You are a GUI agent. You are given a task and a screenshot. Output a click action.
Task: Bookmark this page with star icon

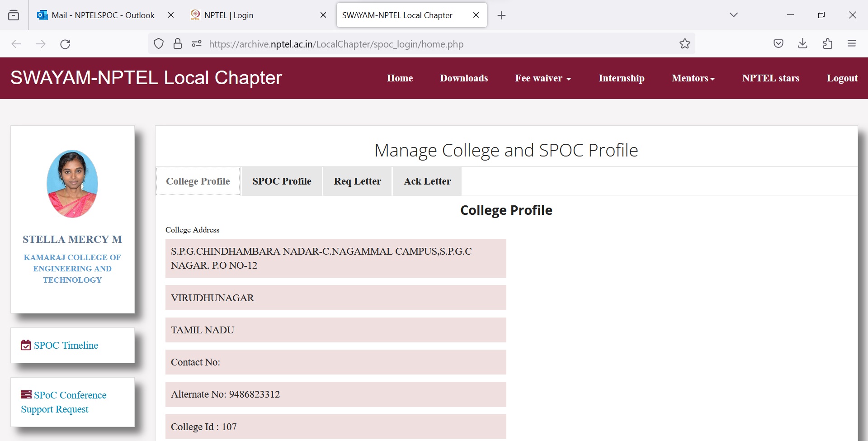[x=684, y=44]
